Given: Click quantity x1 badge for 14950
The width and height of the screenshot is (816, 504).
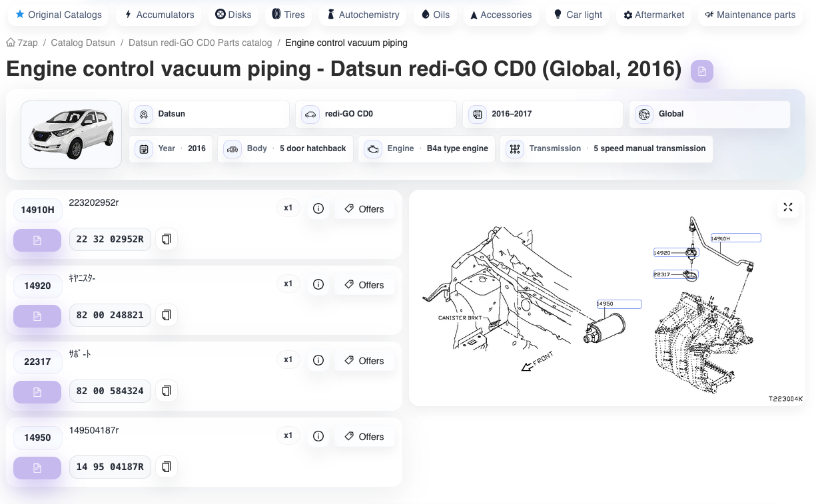Looking at the screenshot, I should [288, 435].
